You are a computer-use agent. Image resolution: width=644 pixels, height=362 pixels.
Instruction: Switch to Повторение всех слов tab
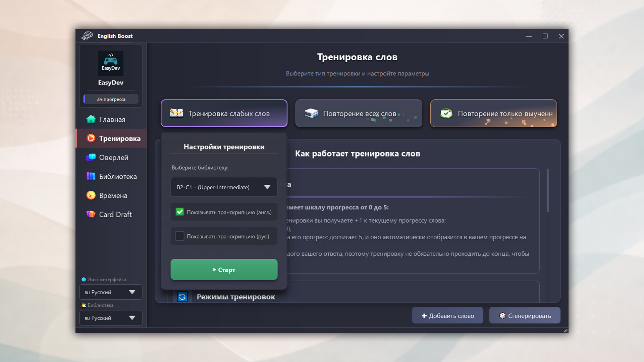[x=359, y=113]
